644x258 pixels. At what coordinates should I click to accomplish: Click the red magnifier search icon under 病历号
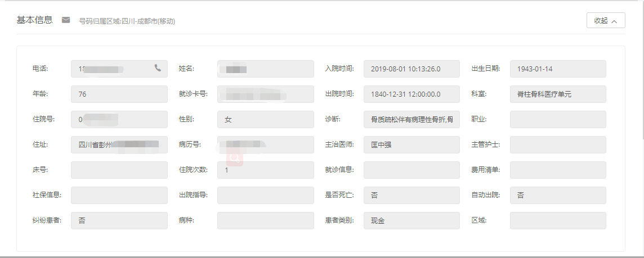235,158
